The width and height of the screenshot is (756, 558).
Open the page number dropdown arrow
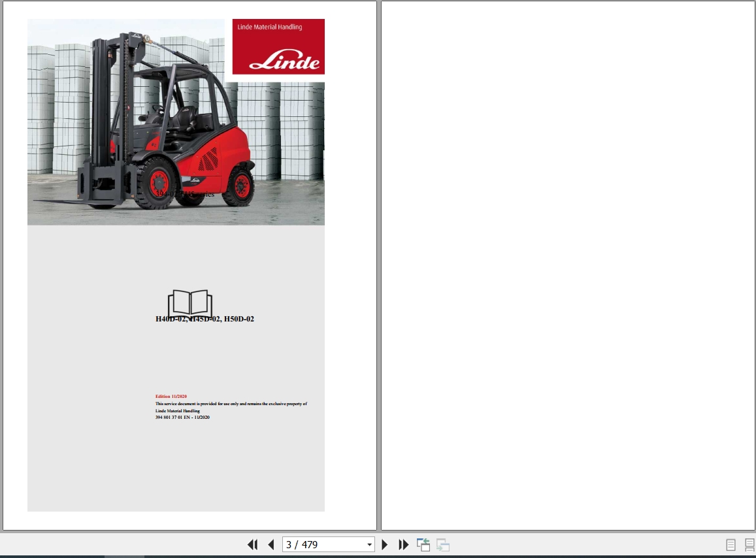pos(369,544)
